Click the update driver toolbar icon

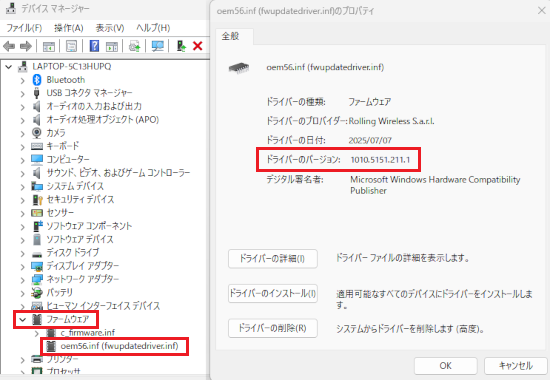[x=135, y=46]
